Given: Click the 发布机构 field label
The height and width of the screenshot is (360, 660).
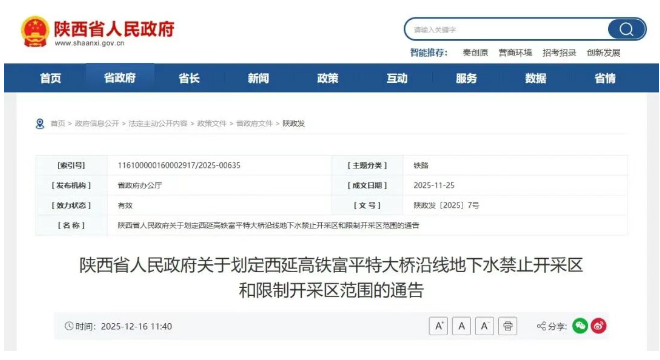Looking at the screenshot, I should (71, 185).
